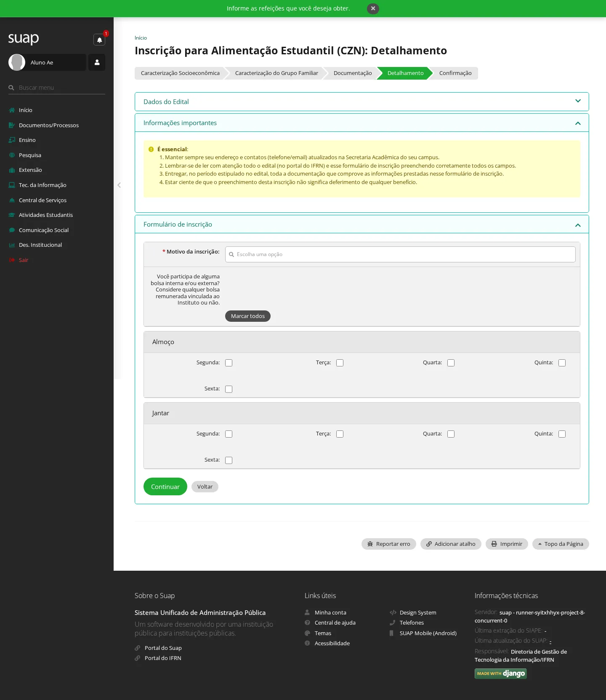Click Topo da Página button
Viewport: 606px width, 700px height.
tap(561, 544)
